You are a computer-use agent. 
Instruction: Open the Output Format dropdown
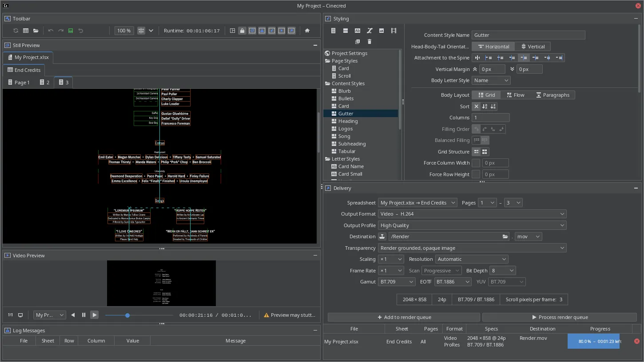point(472,214)
